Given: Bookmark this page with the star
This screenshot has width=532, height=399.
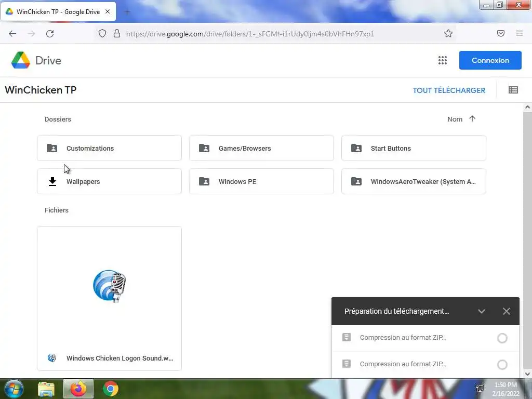Looking at the screenshot, I should 448,33.
